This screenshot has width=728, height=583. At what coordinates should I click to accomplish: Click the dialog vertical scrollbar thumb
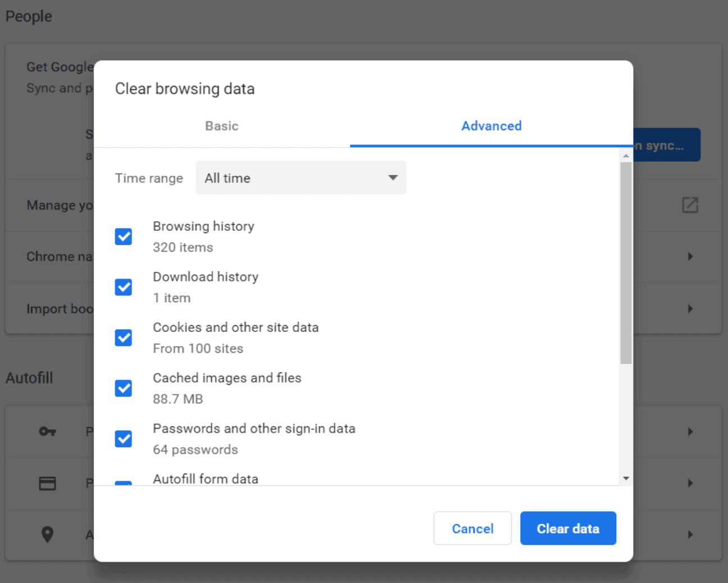click(x=626, y=263)
